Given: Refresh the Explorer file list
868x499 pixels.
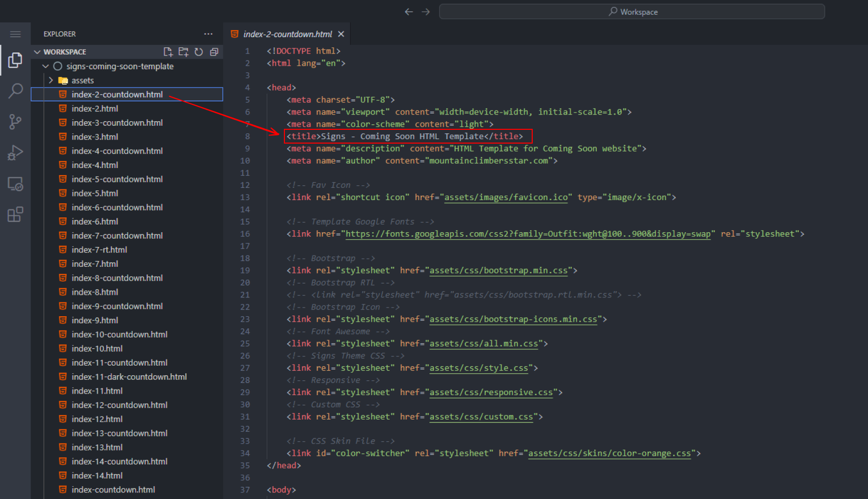Looking at the screenshot, I should click(199, 52).
